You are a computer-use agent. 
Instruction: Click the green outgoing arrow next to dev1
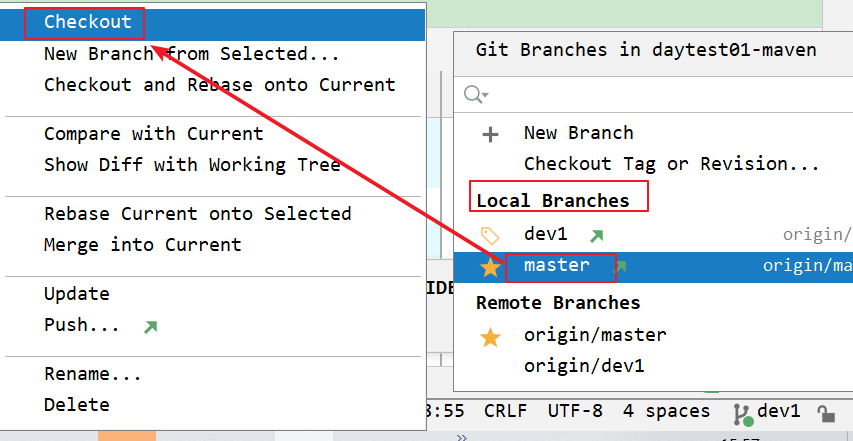[596, 236]
